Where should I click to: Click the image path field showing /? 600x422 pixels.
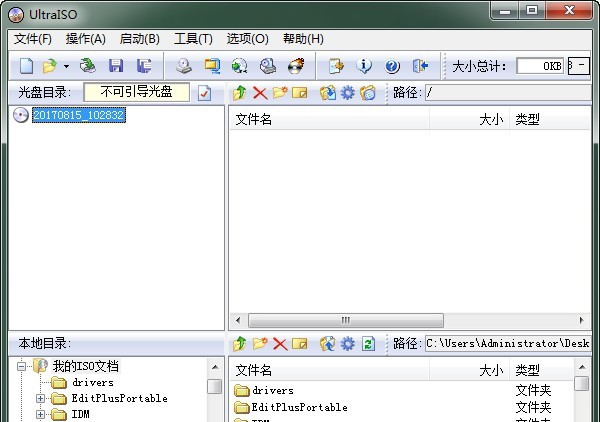pos(508,93)
